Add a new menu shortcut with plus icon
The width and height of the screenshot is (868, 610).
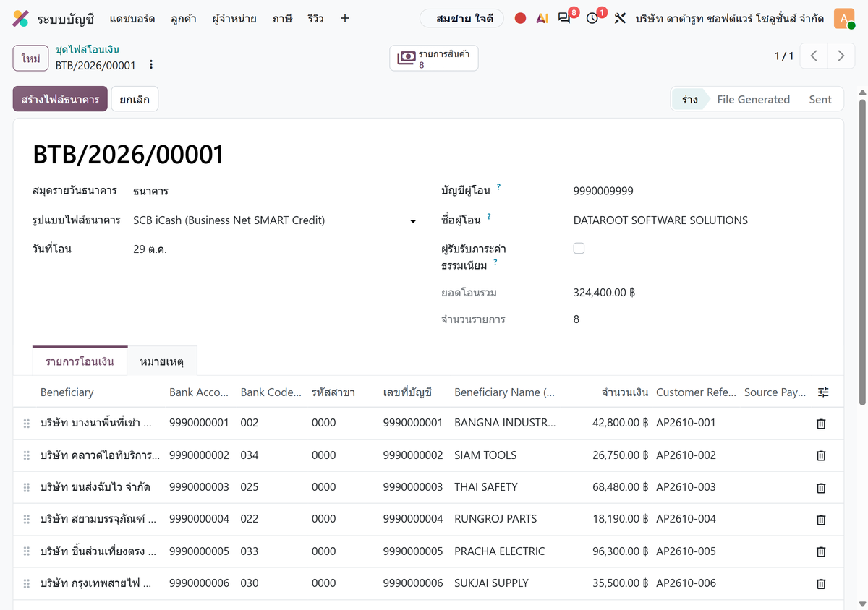(345, 18)
